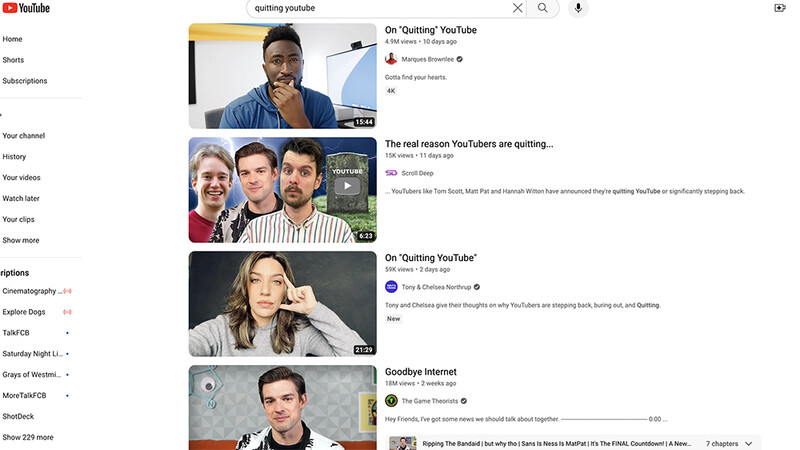Open Saturday Night Li... subscription
This screenshot has width=800, height=450.
click(x=33, y=354)
